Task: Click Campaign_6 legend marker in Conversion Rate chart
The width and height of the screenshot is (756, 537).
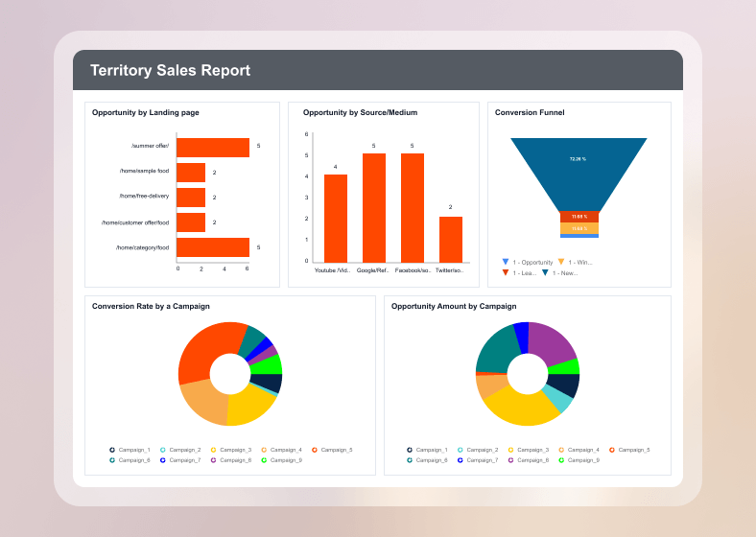Action: click(112, 460)
